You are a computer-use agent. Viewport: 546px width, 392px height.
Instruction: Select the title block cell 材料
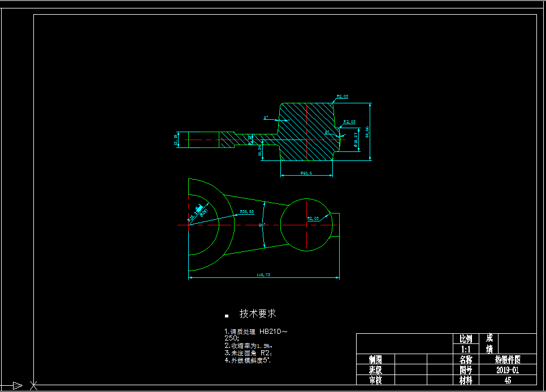466,380
